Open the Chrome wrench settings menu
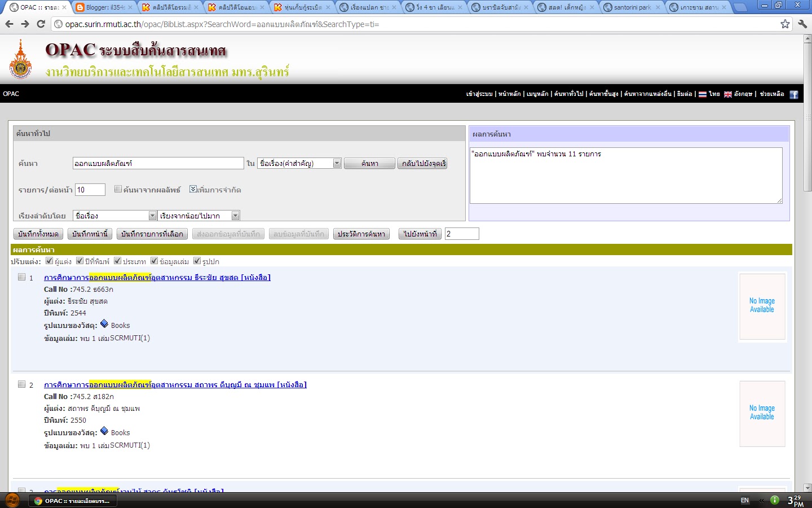 coord(802,24)
